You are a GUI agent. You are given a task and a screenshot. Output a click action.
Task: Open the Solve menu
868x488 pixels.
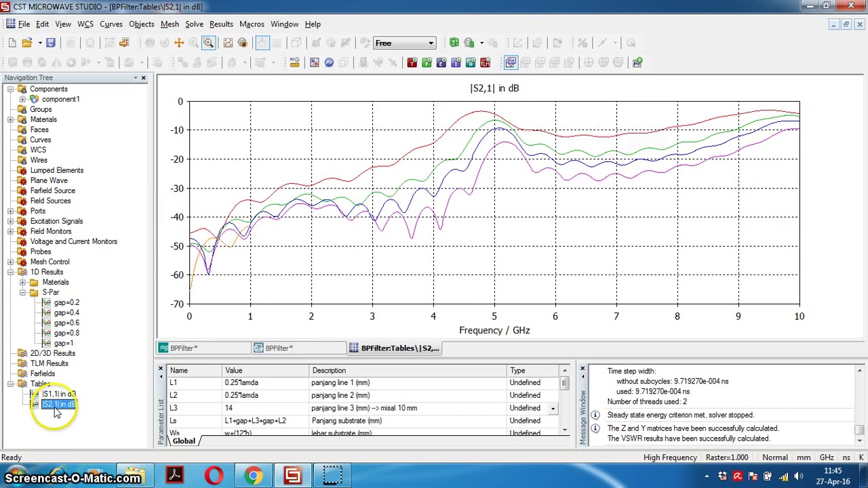coord(194,24)
